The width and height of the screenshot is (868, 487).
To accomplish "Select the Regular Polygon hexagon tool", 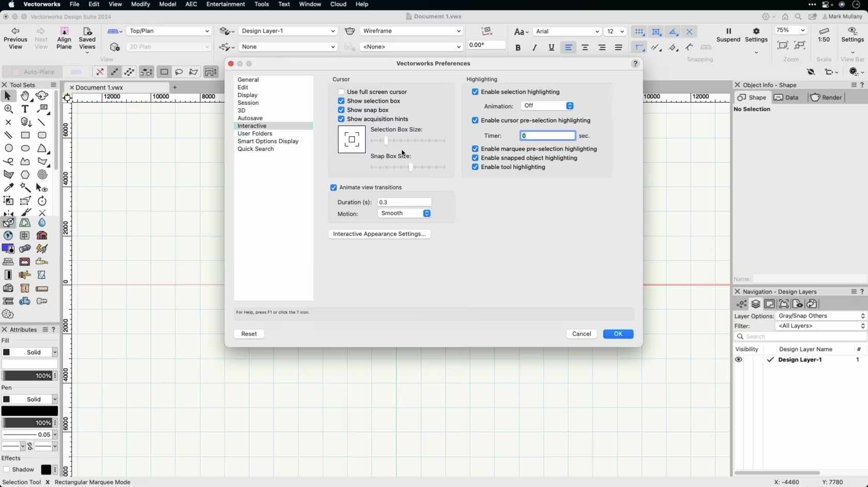I will click(25, 175).
